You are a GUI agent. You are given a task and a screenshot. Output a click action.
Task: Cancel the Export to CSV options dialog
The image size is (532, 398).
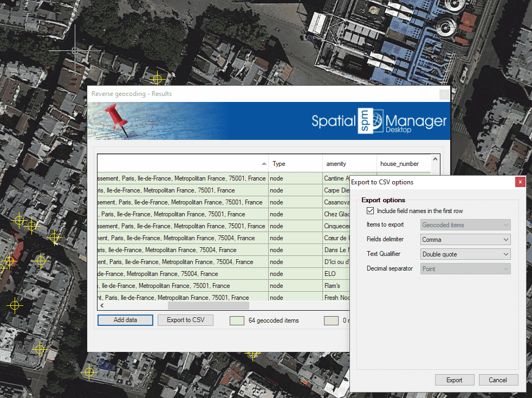[x=498, y=380]
